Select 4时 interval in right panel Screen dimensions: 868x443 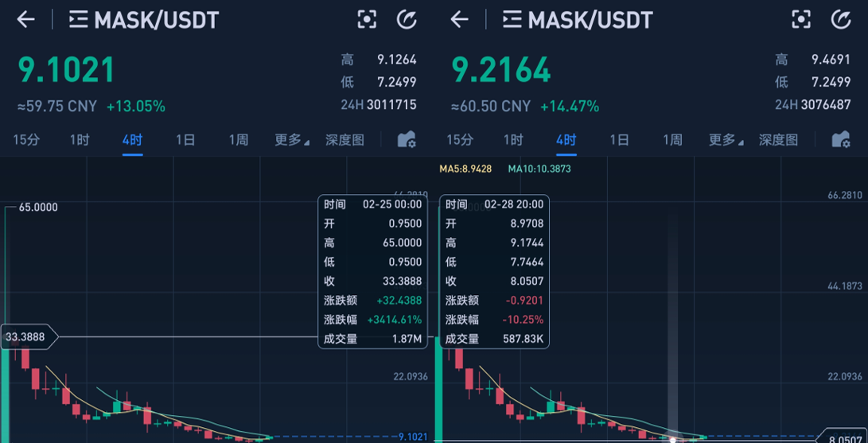(x=566, y=140)
